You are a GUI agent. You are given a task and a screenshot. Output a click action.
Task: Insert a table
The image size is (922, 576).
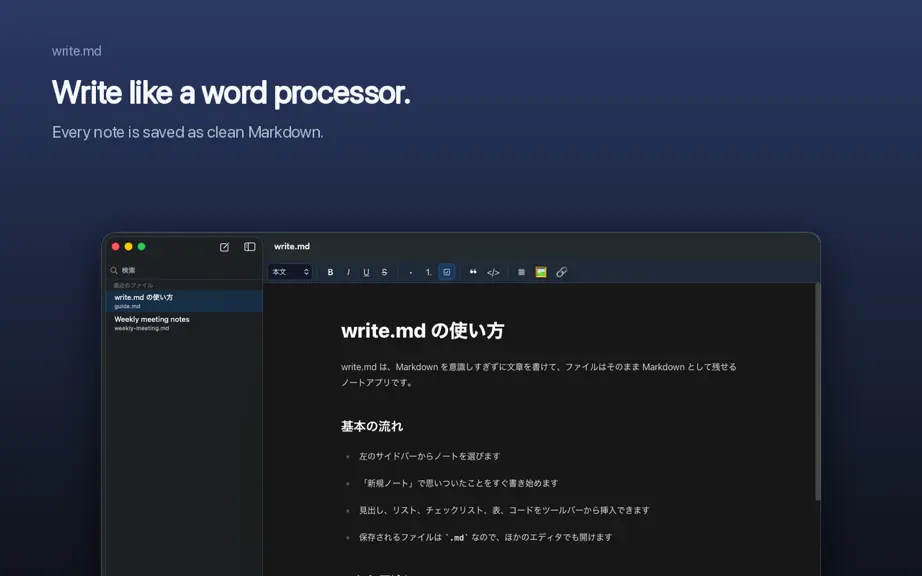tap(522, 272)
